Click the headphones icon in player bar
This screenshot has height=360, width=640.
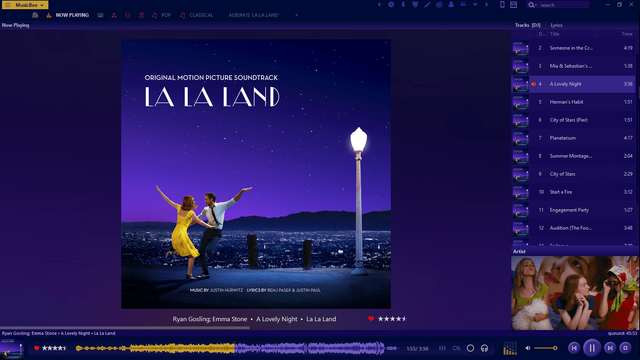484,348
